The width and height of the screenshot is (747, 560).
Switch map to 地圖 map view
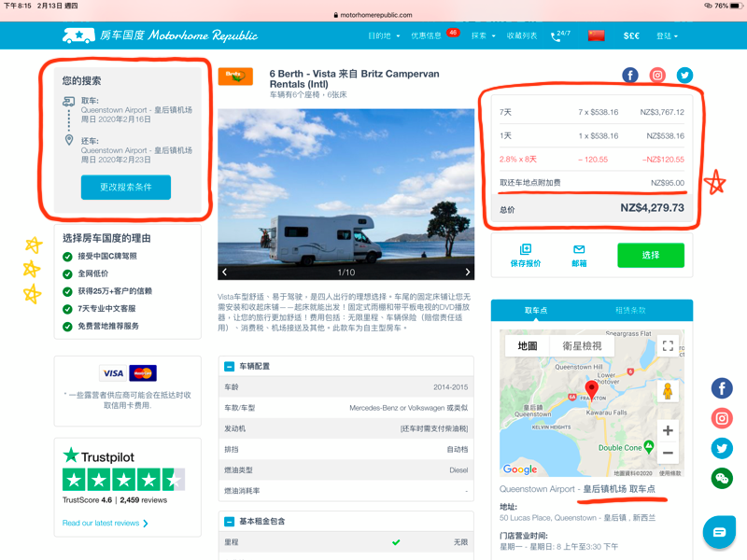(528, 345)
